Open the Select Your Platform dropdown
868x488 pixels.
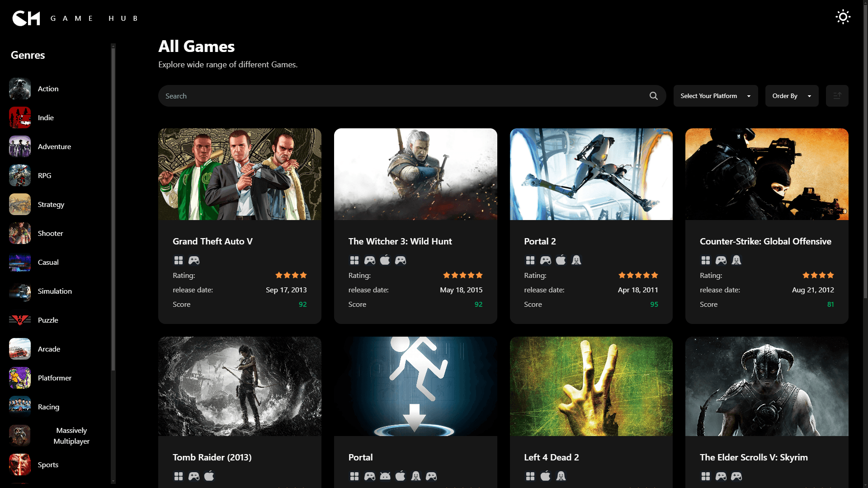(715, 96)
